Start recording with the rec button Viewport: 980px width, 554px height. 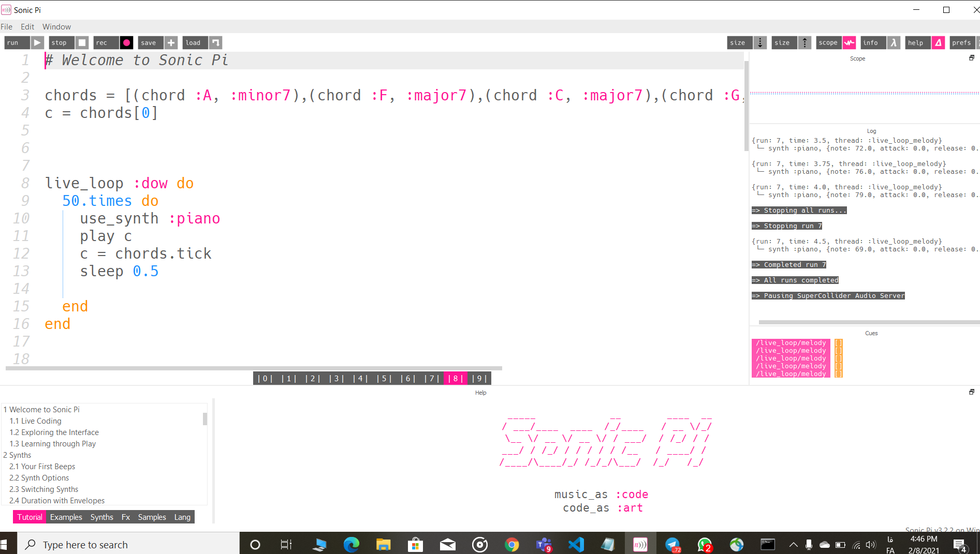pyautogui.click(x=113, y=43)
